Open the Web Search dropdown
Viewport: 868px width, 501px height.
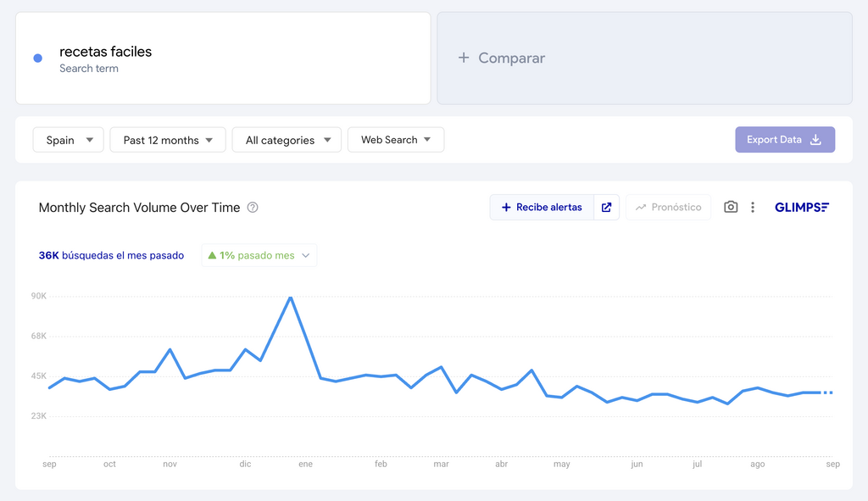pyautogui.click(x=396, y=139)
